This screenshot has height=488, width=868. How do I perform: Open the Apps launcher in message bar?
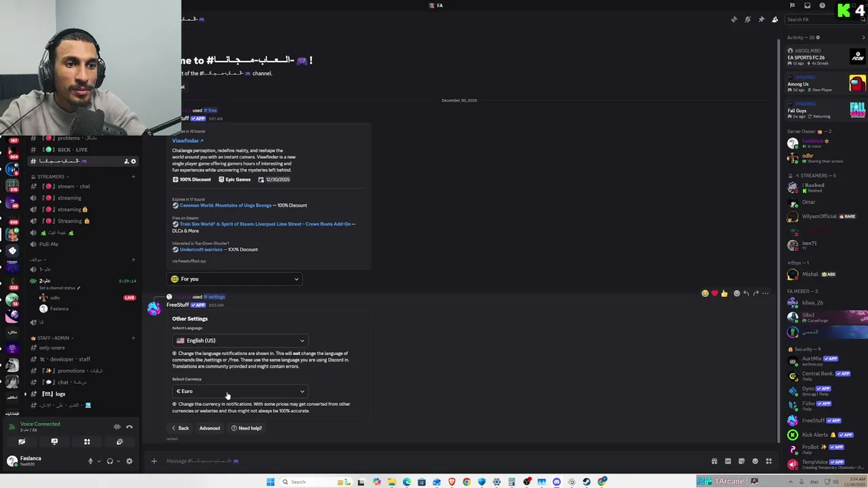(768, 461)
